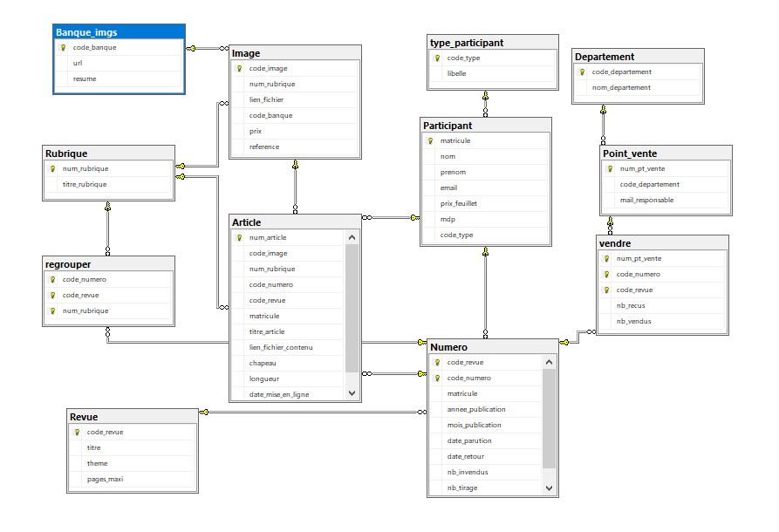Click the key icon beside nb-less code_numero in vendre
This screenshot has width=779, height=532.
click(x=606, y=274)
